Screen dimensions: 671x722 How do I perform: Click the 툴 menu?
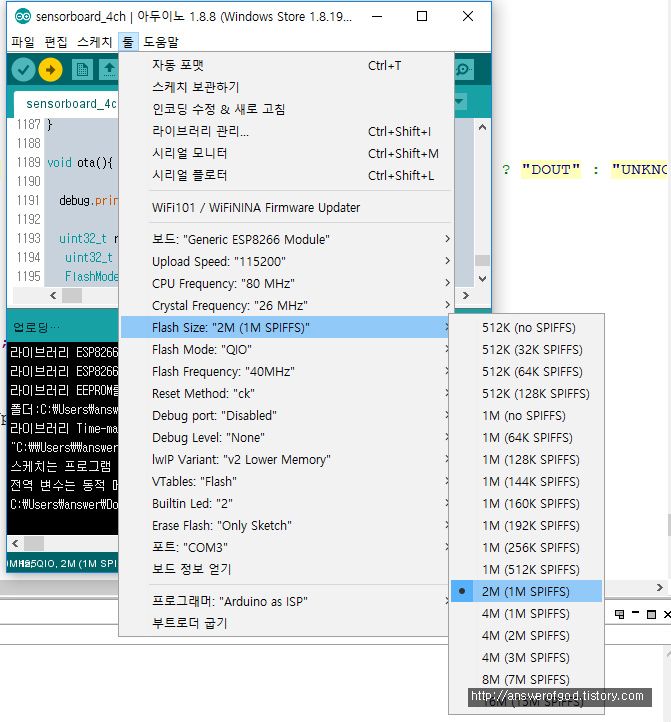click(x=128, y=42)
